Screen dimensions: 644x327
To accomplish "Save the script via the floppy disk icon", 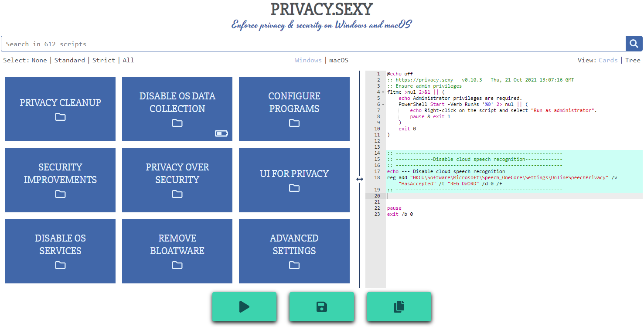I will click(x=321, y=307).
